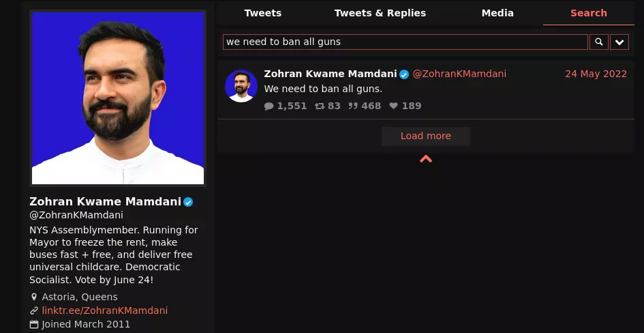The height and width of the screenshot is (333, 644).
Task: Open the tweet's 24 May 2022 date link
Action: tap(596, 74)
